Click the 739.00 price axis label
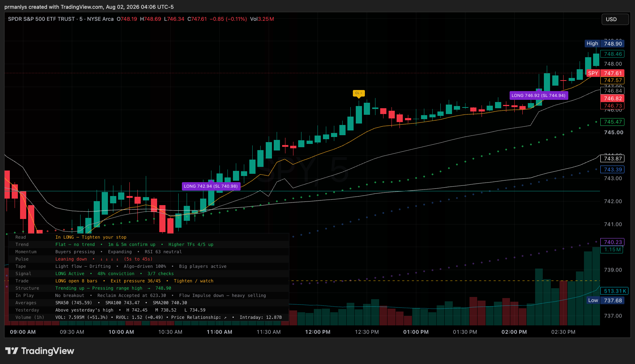The image size is (635, 364). point(613,270)
